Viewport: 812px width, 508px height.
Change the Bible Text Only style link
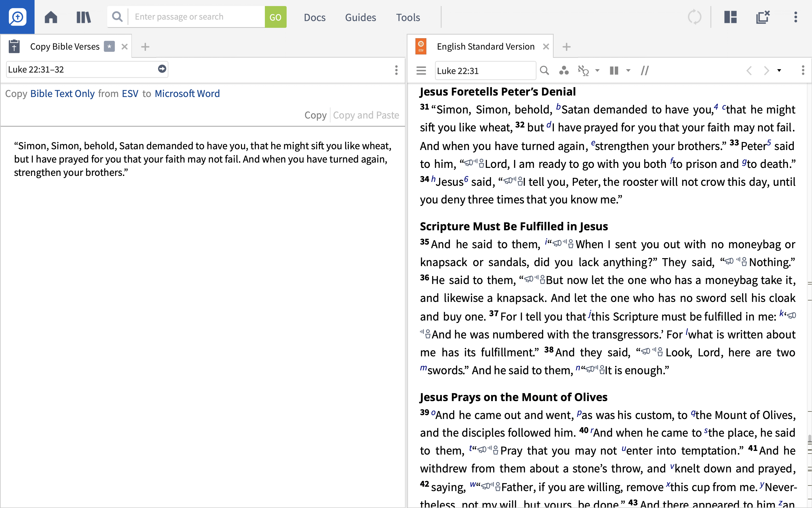pyautogui.click(x=62, y=93)
